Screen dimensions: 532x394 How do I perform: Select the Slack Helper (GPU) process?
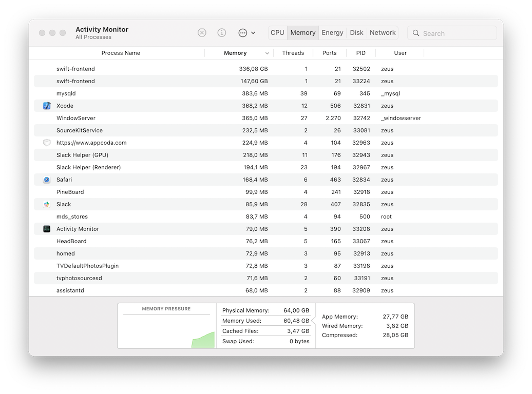(83, 155)
